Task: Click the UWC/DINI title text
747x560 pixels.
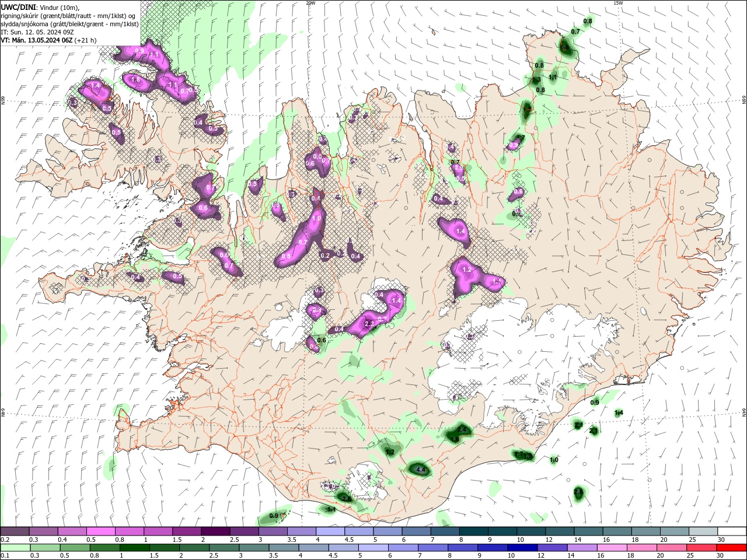Action: click(x=19, y=6)
